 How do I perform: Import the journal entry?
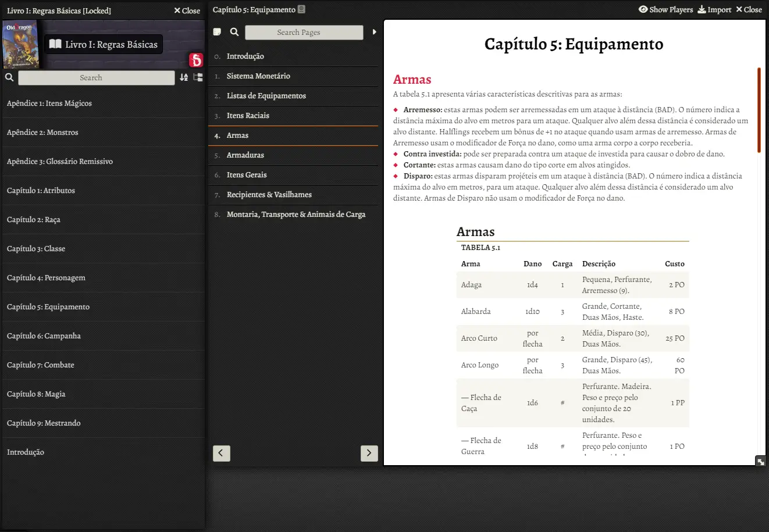coord(714,10)
